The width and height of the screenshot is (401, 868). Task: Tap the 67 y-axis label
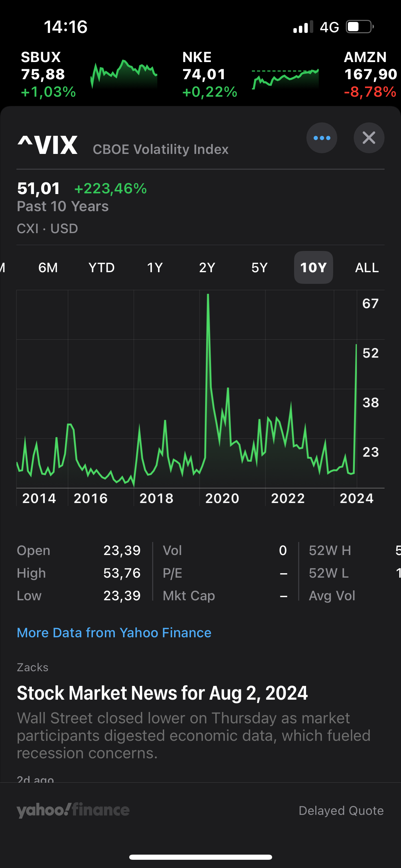[x=370, y=303]
